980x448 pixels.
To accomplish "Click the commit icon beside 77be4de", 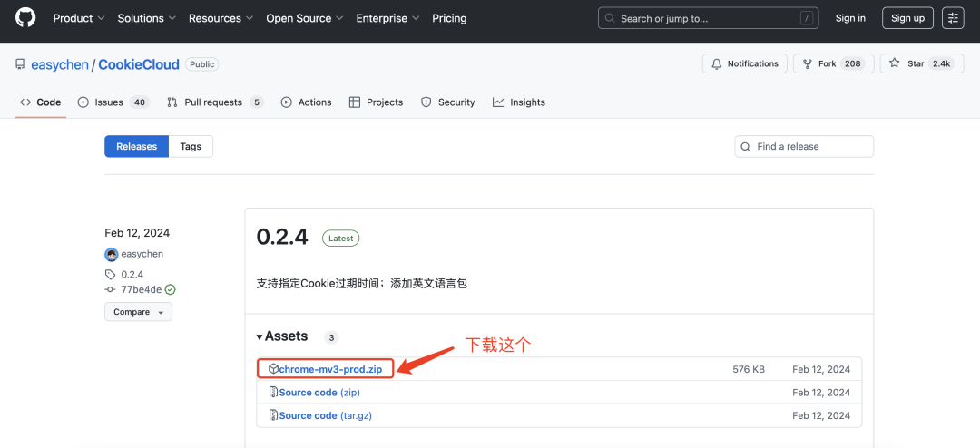I will (x=110, y=289).
